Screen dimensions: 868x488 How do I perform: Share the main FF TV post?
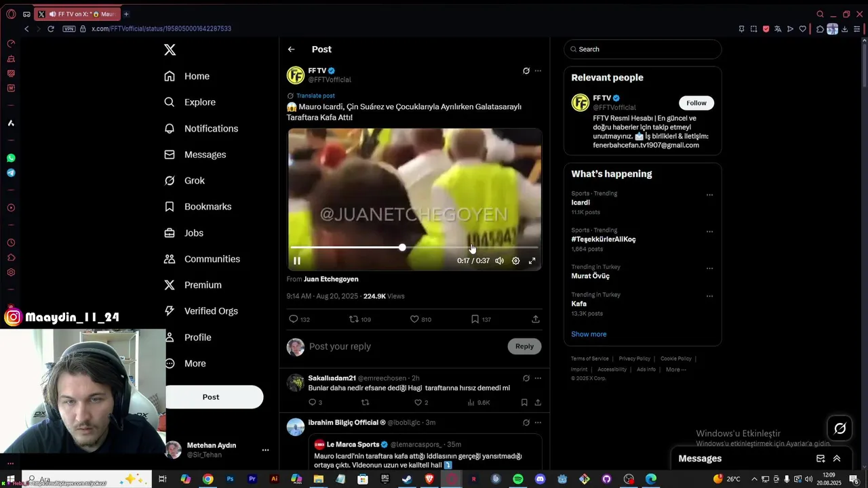(x=536, y=319)
